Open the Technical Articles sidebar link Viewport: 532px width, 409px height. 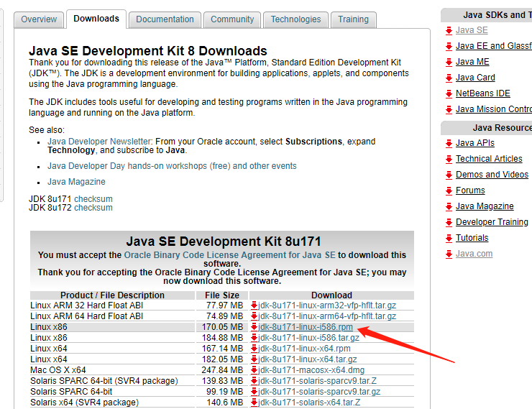(x=489, y=159)
